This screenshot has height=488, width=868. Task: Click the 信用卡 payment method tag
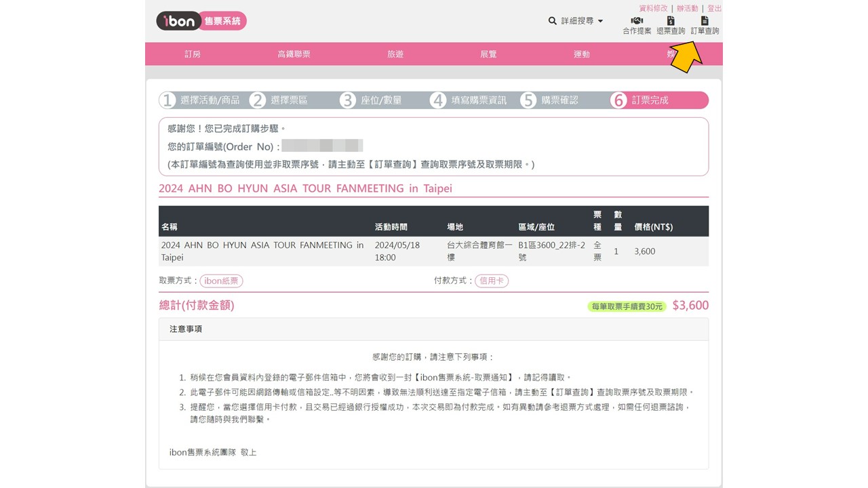coord(492,281)
